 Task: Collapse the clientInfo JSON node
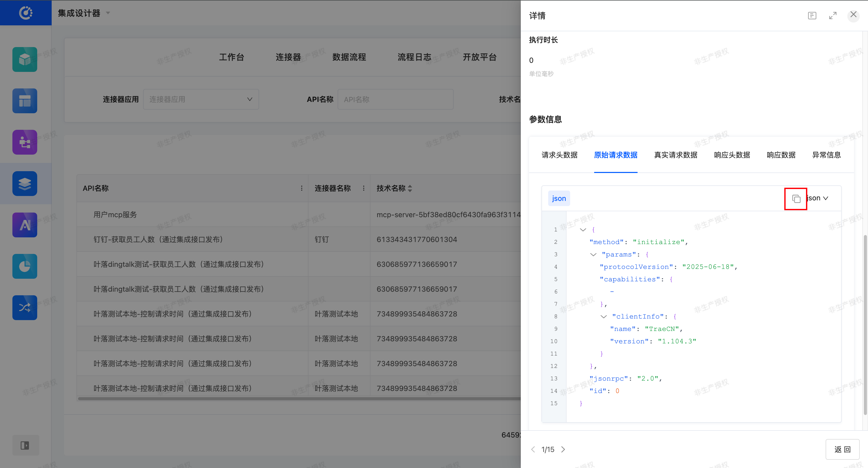pyautogui.click(x=603, y=316)
